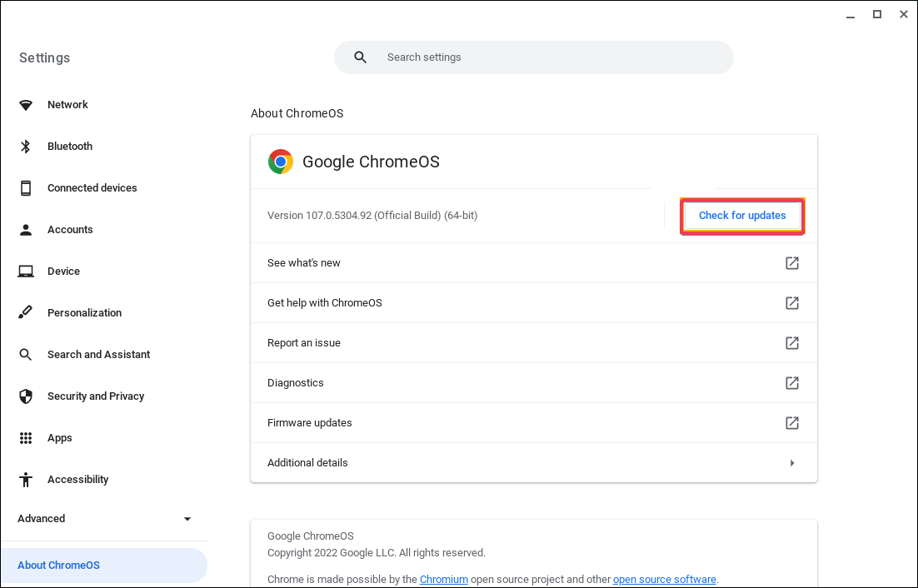
Task: Click the About ChromeOS page heading
Action: pyautogui.click(x=297, y=113)
